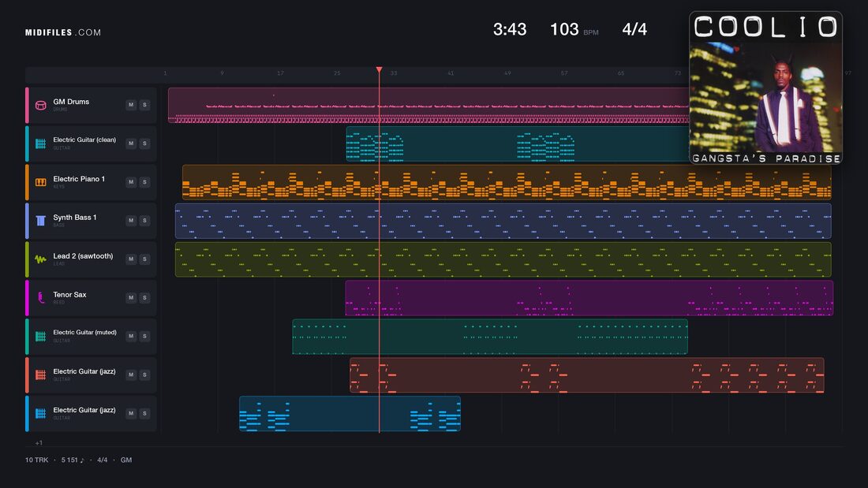
Task: Jump to bar 41 on the ruler
Action: coord(451,73)
